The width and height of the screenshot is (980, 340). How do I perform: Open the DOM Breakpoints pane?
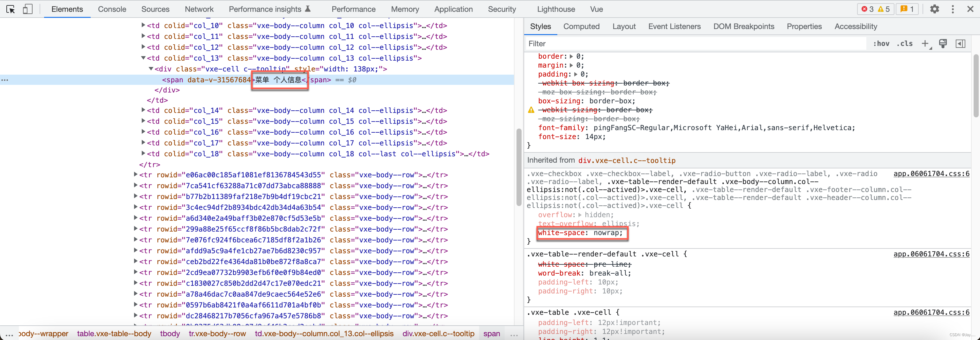coord(743,26)
